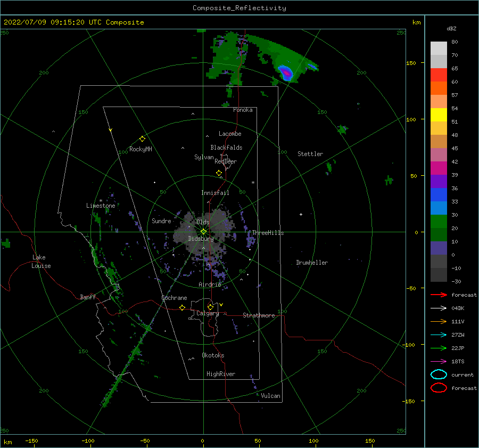Click the Okotoks label
479x448 pixels.
pyautogui.click(x=213, y=355)
